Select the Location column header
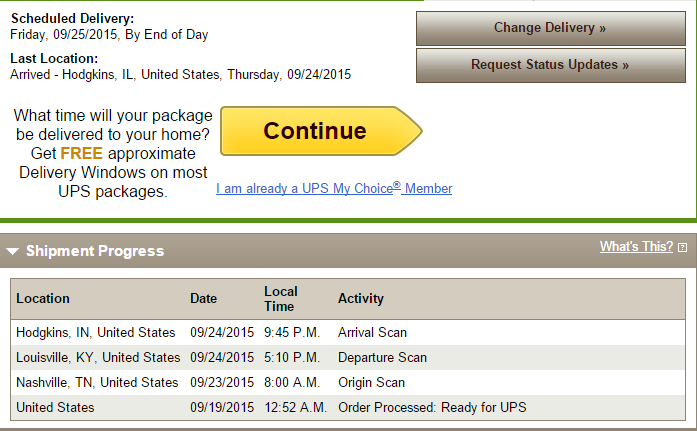 pyautogui.click(x=43, y=298)
